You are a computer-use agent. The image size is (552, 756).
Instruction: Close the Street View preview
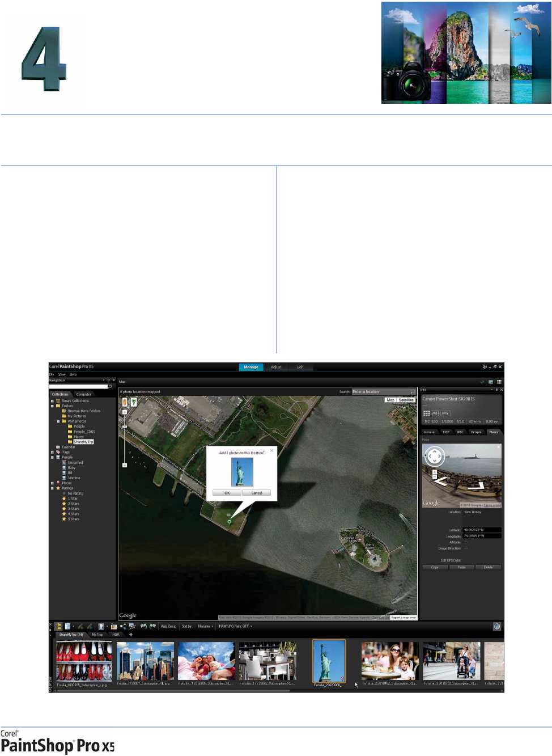(x=499, y=447)
